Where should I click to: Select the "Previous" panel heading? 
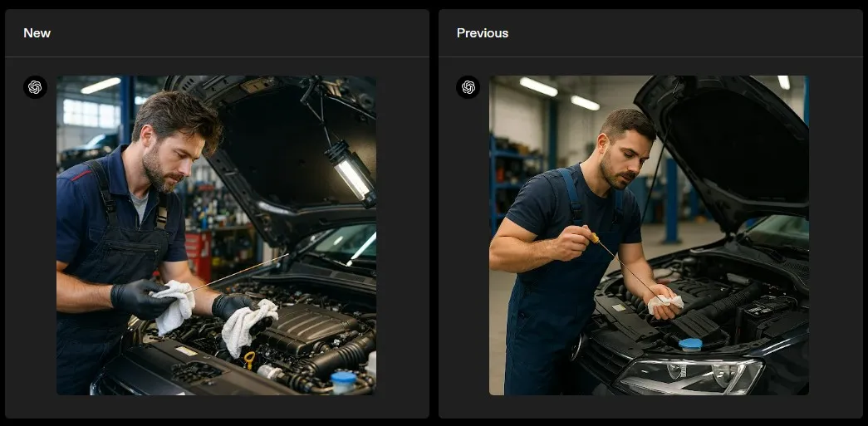pyautogui.click(x=482, y=33)
